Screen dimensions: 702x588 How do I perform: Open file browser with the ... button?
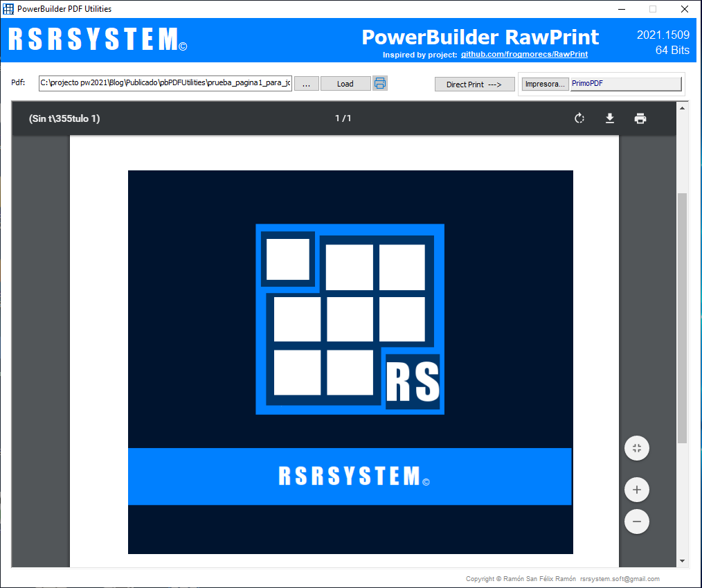pos(306,84)
